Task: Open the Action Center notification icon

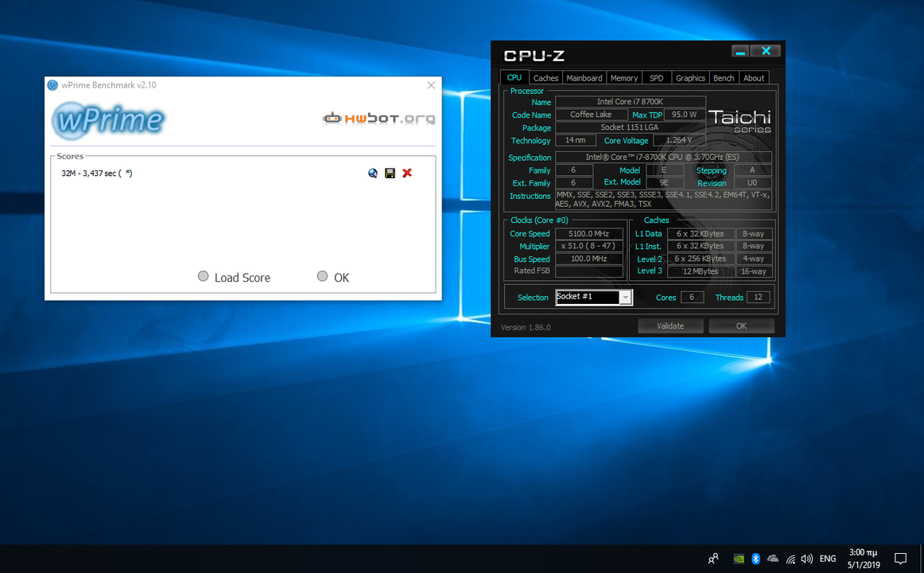Action: (900, 558)
